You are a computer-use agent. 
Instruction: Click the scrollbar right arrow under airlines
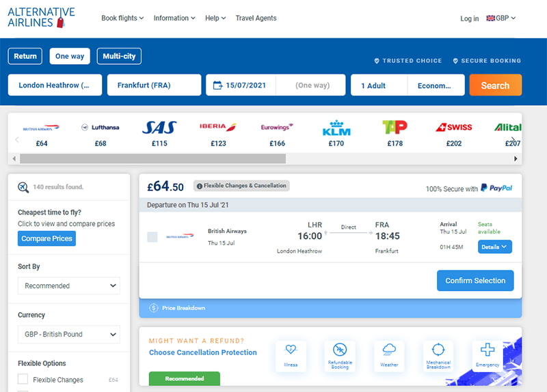pyautogui.click(x=516, y=159)
